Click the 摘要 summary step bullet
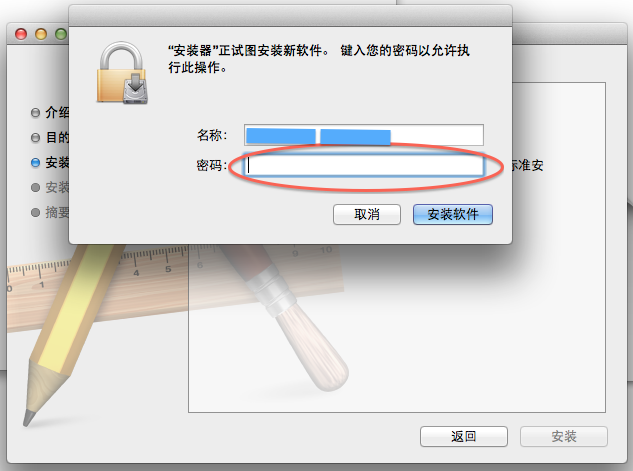 (x=36, y=212)
